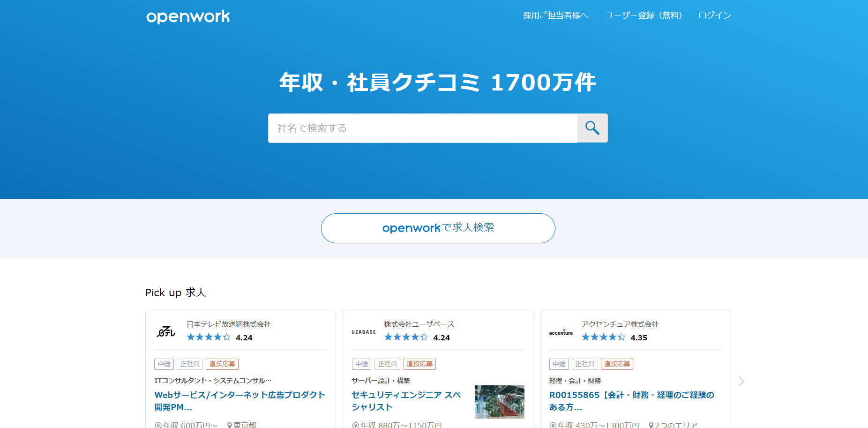
Task: Advance the Pick up carousel with right chevron
Action: click(741, 381)
